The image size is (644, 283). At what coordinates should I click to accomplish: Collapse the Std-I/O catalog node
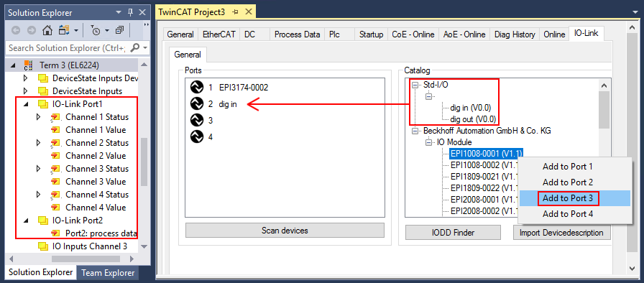click(415, 85)
